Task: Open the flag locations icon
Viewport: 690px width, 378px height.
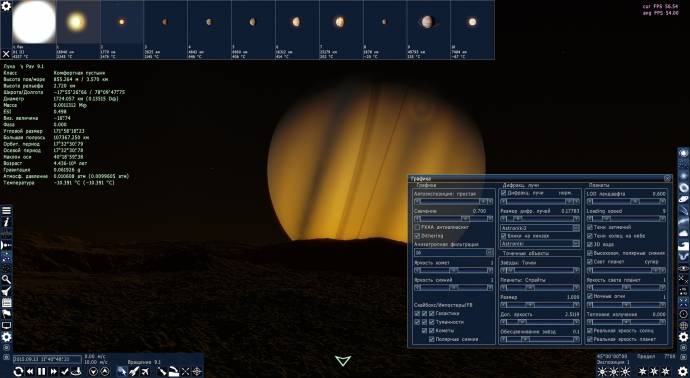Action: click(6, 314)
